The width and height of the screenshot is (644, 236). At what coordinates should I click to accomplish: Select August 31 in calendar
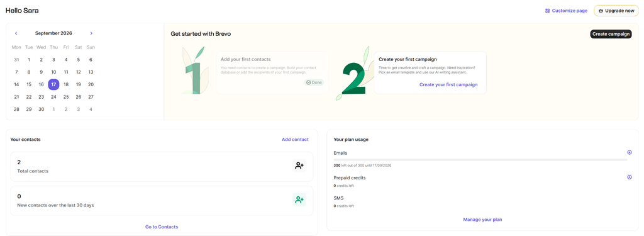click(x=16, y=60)
